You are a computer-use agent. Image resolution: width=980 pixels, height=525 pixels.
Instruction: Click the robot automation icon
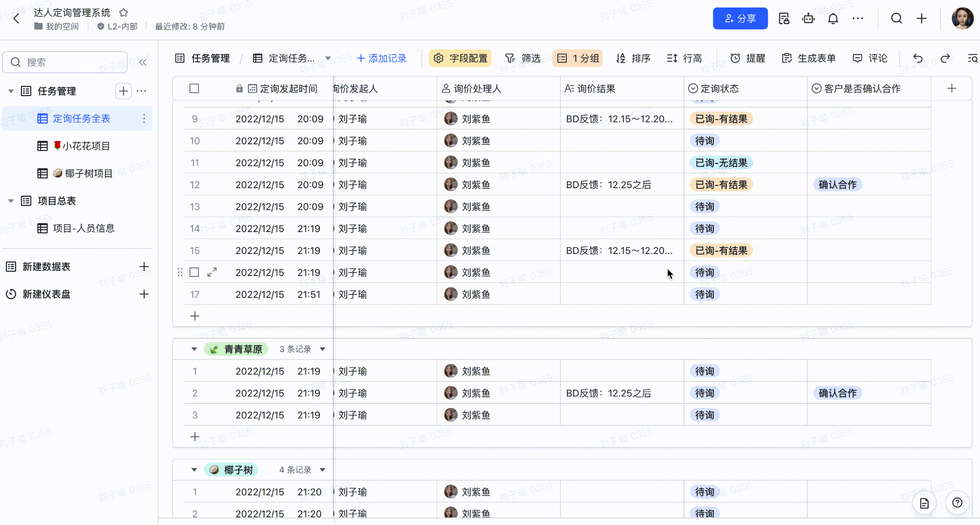point(808,19)
